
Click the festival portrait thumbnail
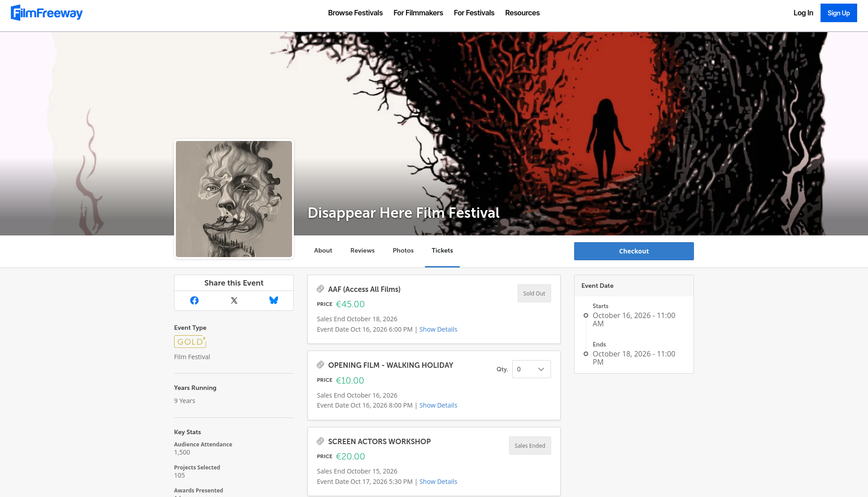(x=234, y=199)
